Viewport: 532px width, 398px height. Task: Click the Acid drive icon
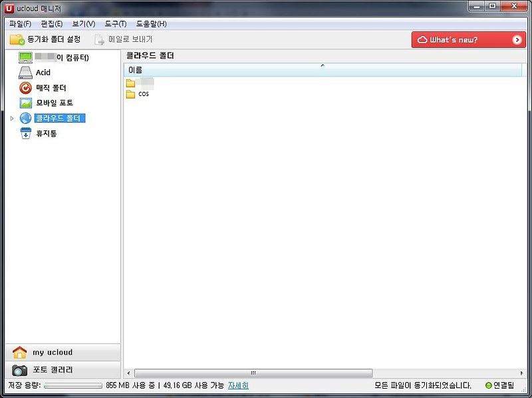coord(25,73)
